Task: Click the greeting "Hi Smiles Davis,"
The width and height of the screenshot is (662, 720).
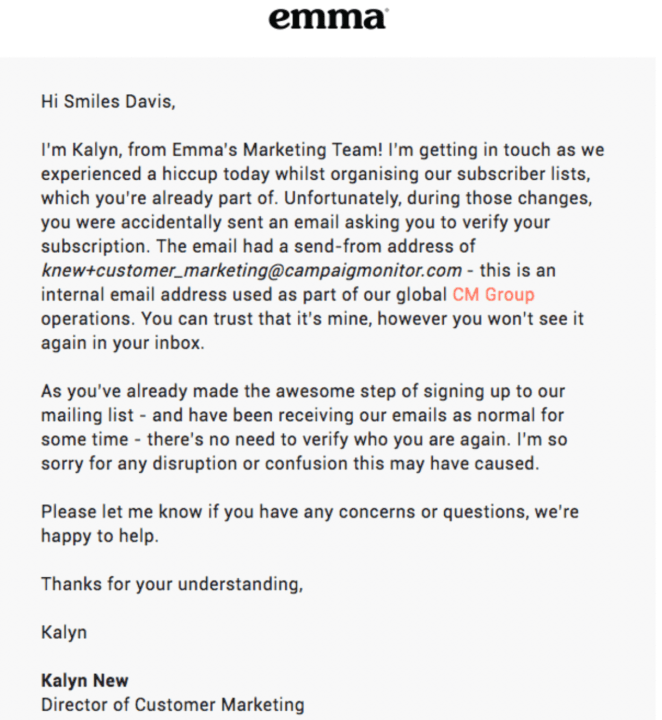Action: click(x=108, y=101)
